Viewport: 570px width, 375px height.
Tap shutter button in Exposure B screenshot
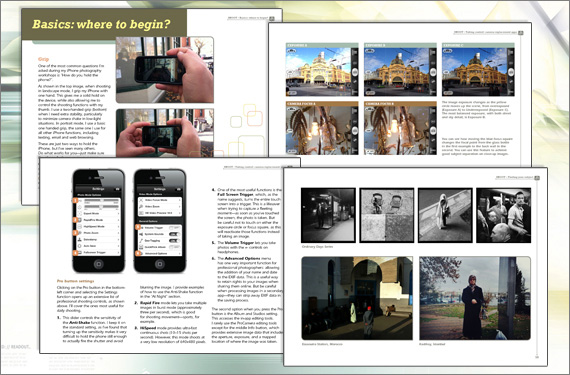pos(433,72)
